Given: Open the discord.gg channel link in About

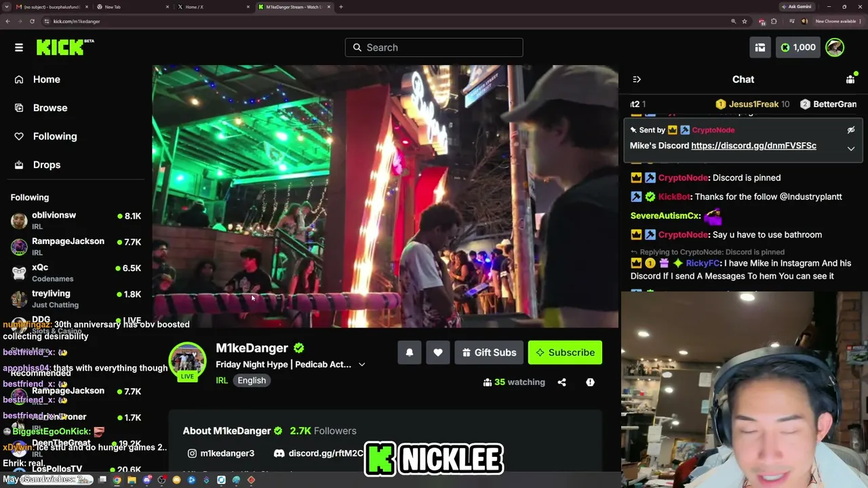Looking at the screenshot, I should click(319, 453).
